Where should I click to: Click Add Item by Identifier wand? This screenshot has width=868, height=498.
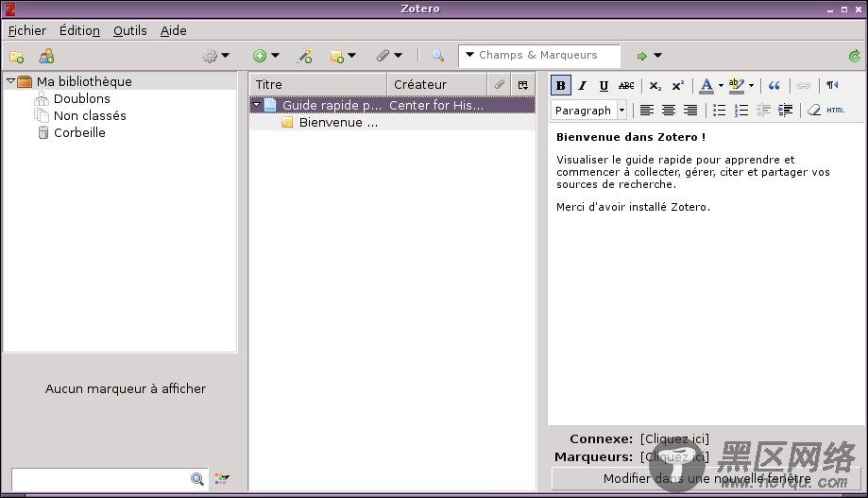304,56
